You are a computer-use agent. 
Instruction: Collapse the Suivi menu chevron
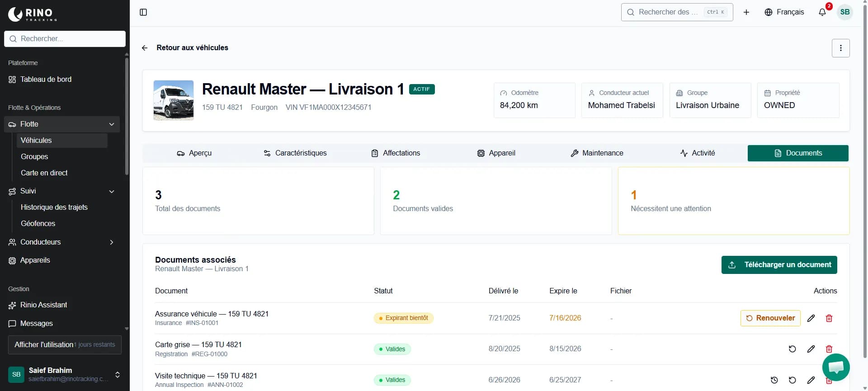tap(112, 191)
